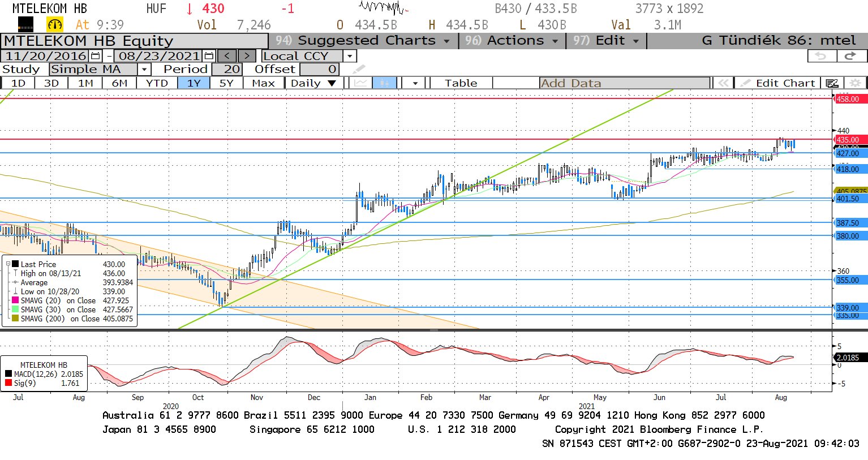The width and height of the screenshot is (868, 460).
Task: Shift date range forward with right arrow
Action: pos(247,56)
